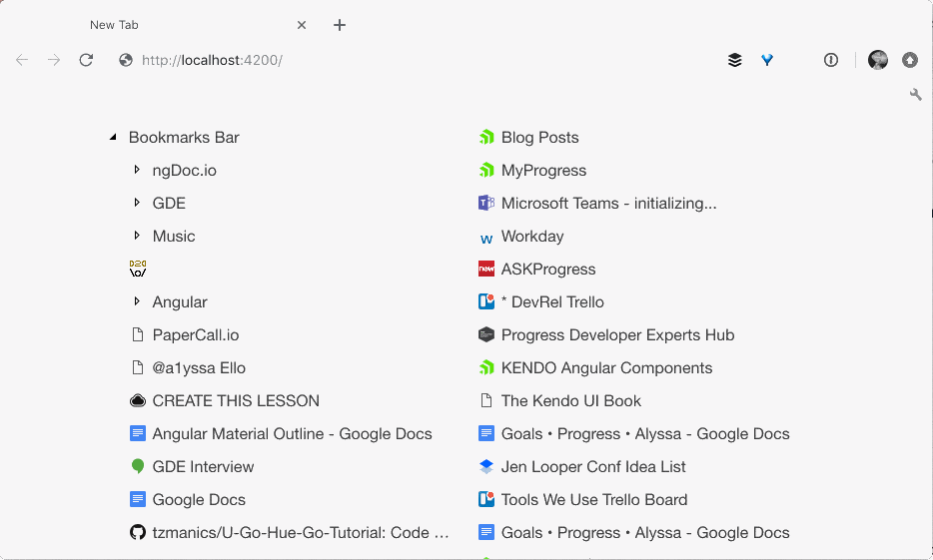Viewport: 933px width, 560px height.
Task: Click the CREATE THIS LESSON cloud icon
Action: tap(138, 400)
